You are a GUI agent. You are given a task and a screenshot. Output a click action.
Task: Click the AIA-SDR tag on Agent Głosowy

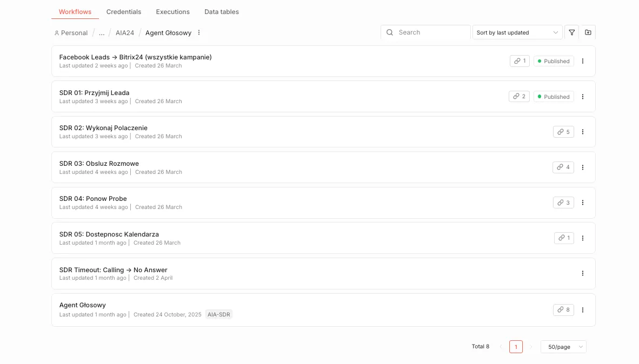click(219, 314)
